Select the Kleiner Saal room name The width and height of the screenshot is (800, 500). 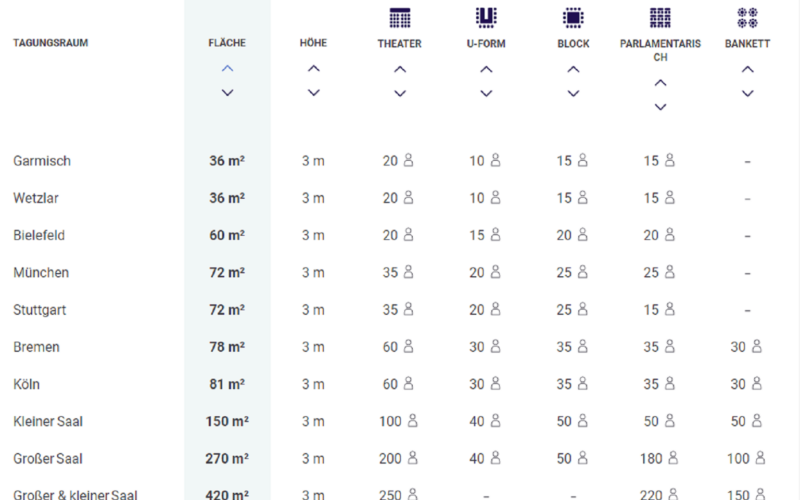pyautogui.click(x=48, y=421)
